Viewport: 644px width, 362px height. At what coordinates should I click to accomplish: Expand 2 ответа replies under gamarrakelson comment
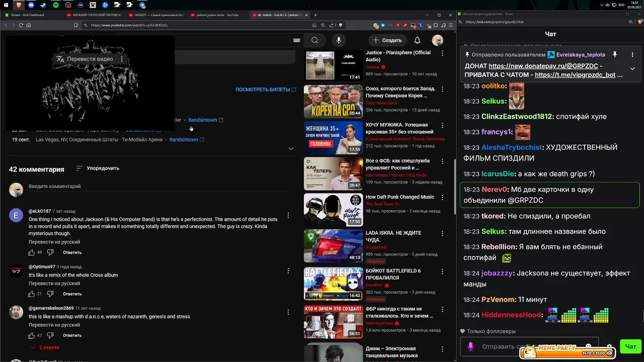45,347
